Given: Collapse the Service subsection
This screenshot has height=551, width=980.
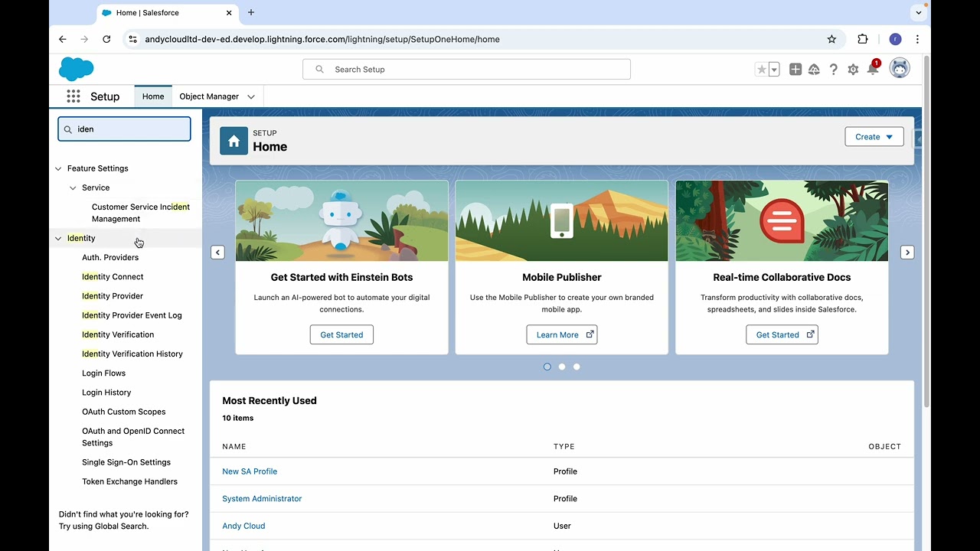Looking at the screenshot, I should click(x=73, y=187).
